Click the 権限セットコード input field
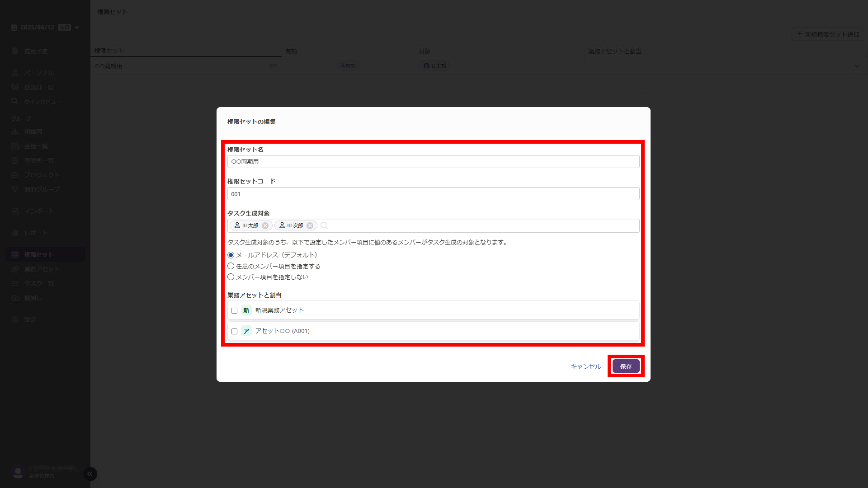The height and width of the screenshot is (488, 868). pos(433,194)
